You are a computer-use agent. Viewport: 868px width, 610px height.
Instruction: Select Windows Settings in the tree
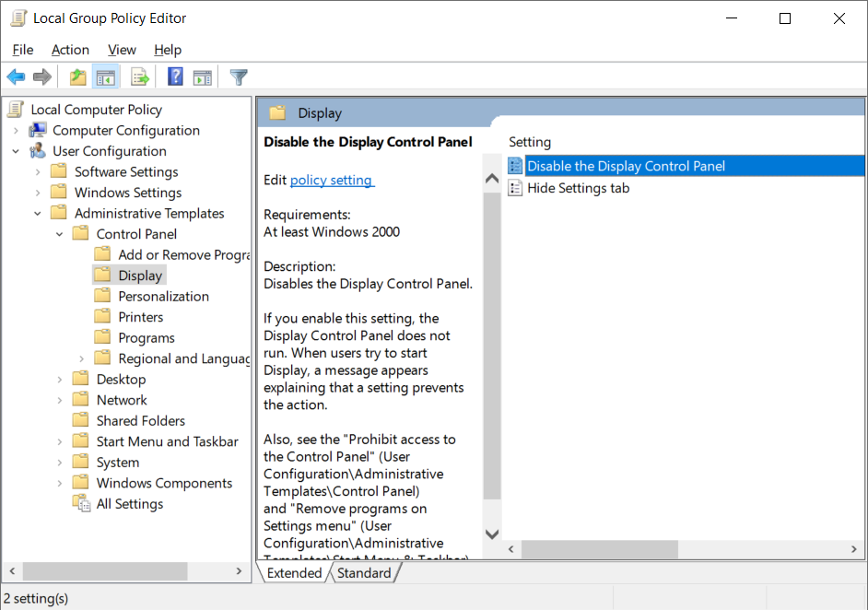116,193
